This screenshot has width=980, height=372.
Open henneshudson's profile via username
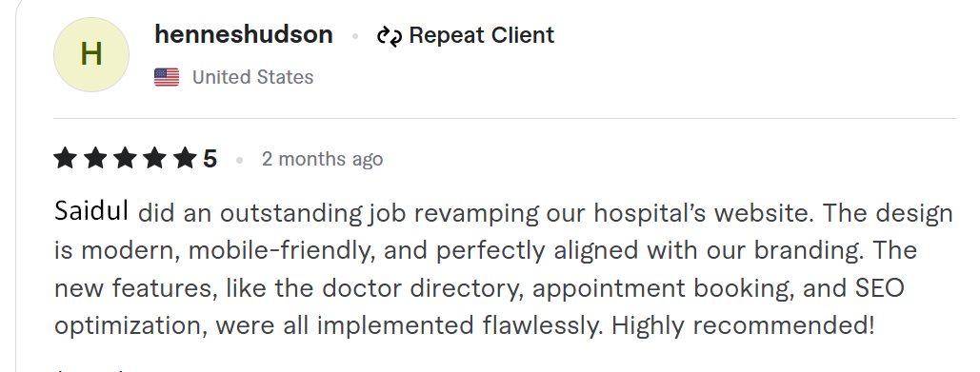[x=244, y=34]
